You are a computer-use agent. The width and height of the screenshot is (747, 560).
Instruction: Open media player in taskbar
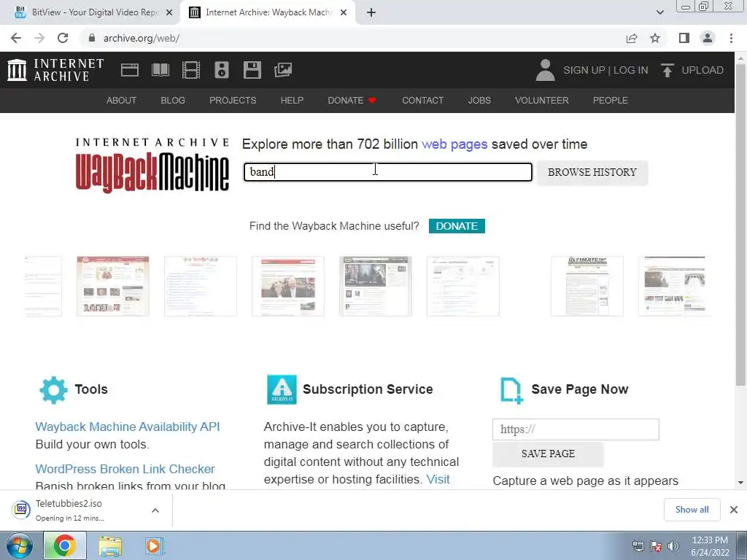pyautogui.click(x=154, y=545)
